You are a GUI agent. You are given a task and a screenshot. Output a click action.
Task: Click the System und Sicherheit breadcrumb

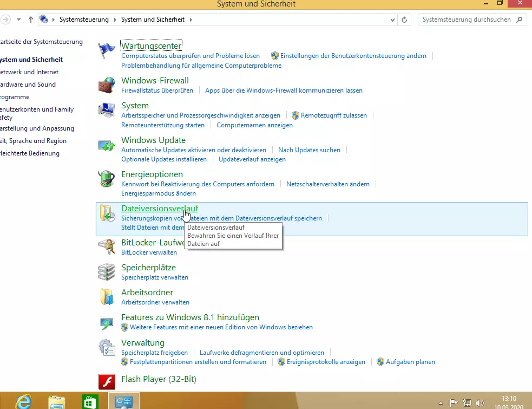pos(153,20)
